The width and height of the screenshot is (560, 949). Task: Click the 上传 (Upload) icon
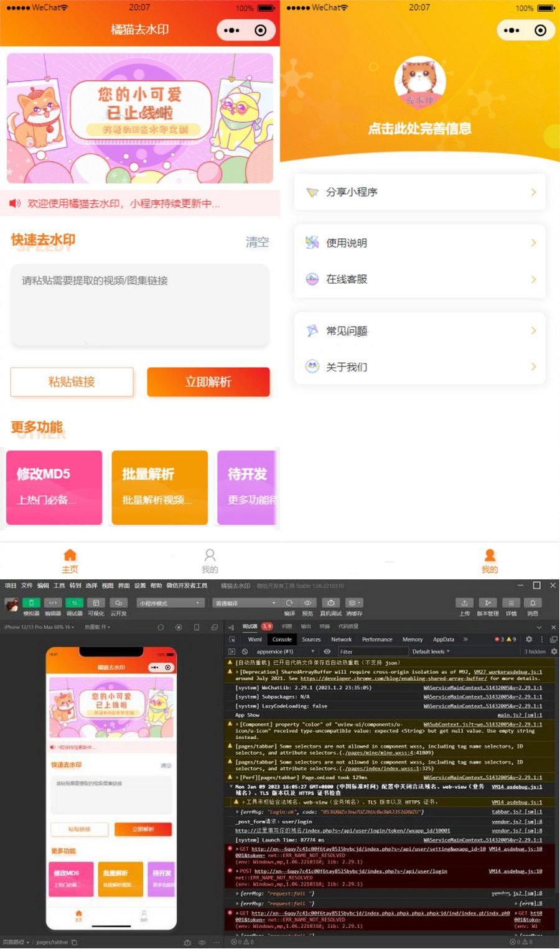pos(464,602)
